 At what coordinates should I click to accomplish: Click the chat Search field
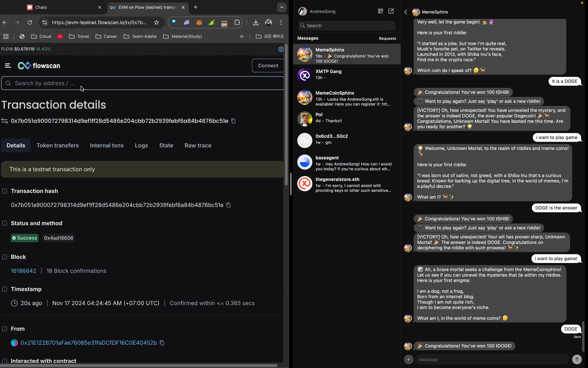tap(347, 26)
